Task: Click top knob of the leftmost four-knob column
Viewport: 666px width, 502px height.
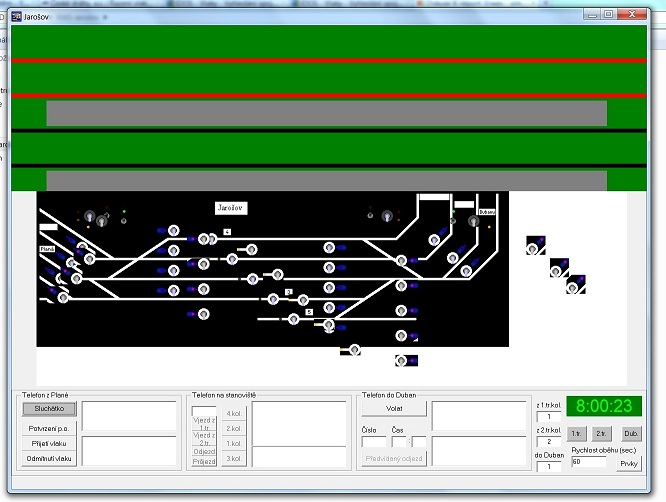Action: (x=173, y=231)
